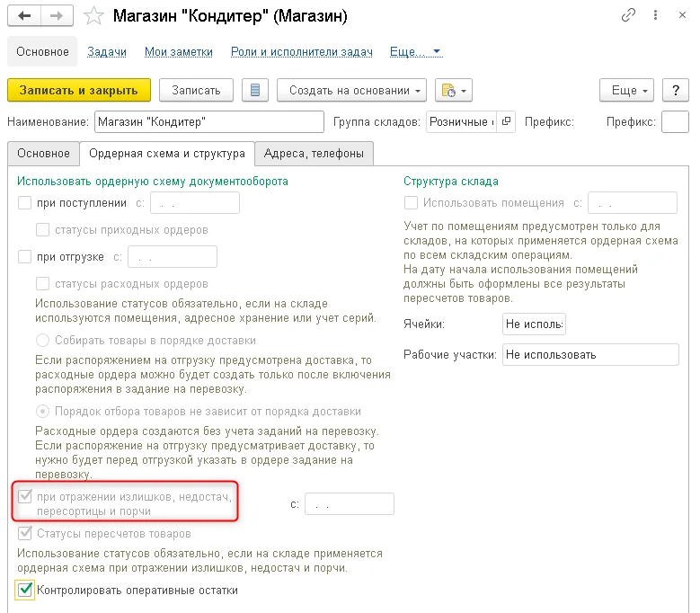Open the Задачи link
Image resolution: width=700 pixels, height=613 pixels.
pos(107,52)
